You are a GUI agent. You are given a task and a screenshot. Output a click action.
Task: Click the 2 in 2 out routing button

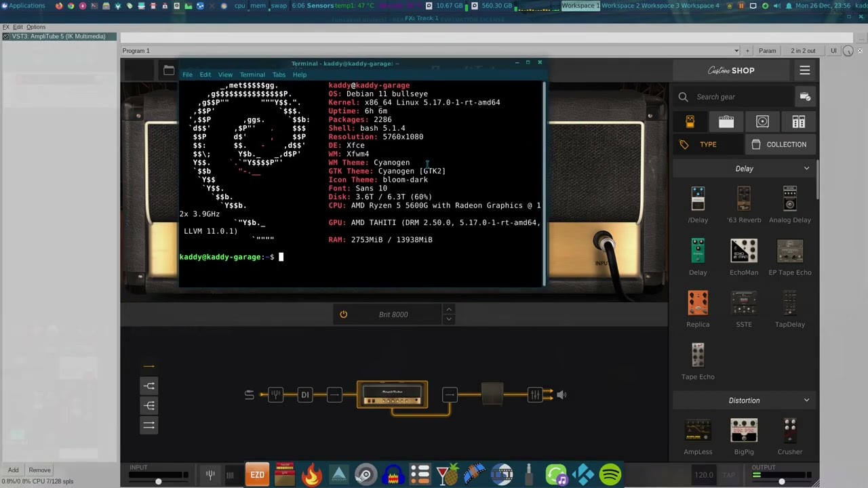pyautogui.click(x=803, y=51)
